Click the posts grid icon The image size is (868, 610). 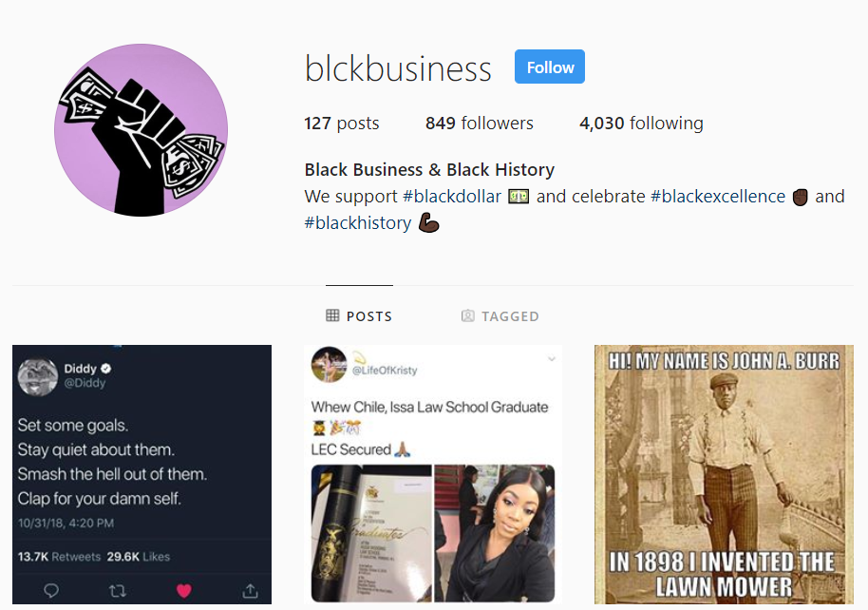[332, 315]
